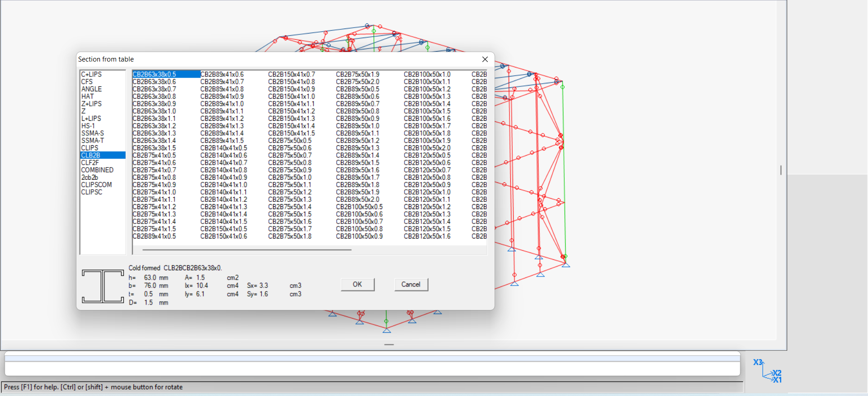Select section CB2B100x50x0.5
Screen dimensions: 868x396
[x=359, y=207]
